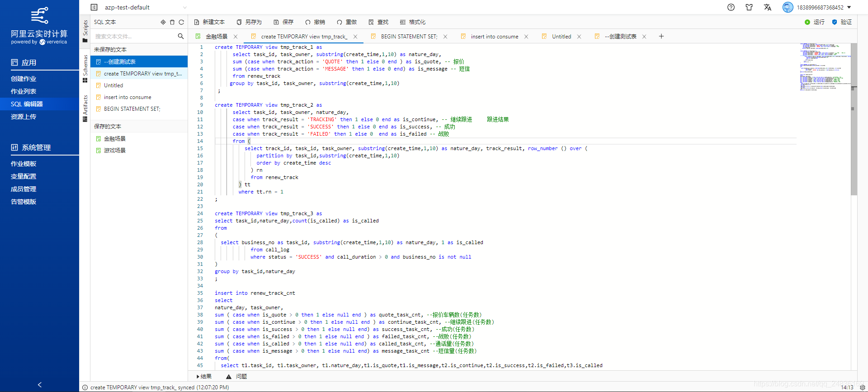Click the editor vertical scrollbar thumb
868x392 pixels.
click(854, 119)
